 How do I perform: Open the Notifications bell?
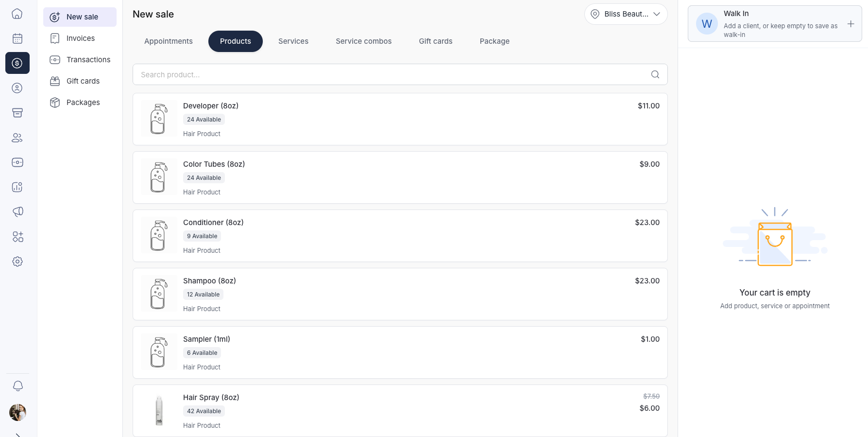tap(18, 385)
